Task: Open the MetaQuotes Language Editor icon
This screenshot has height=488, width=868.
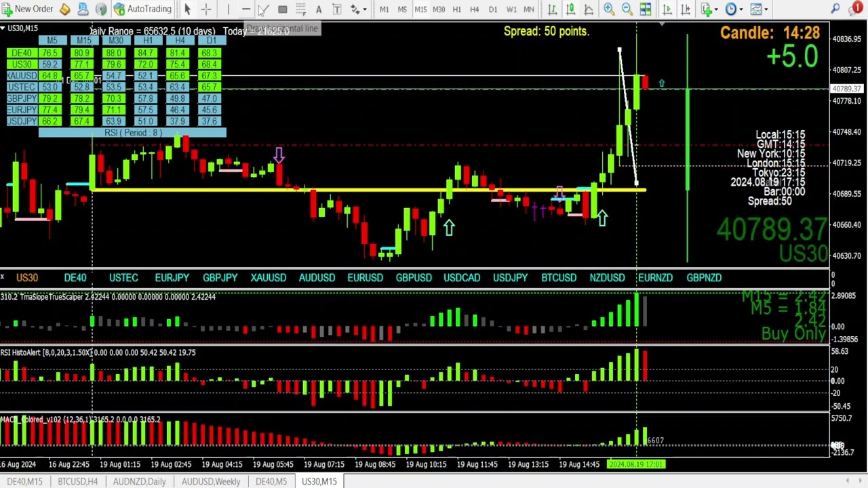Action: tap(64, 9)
